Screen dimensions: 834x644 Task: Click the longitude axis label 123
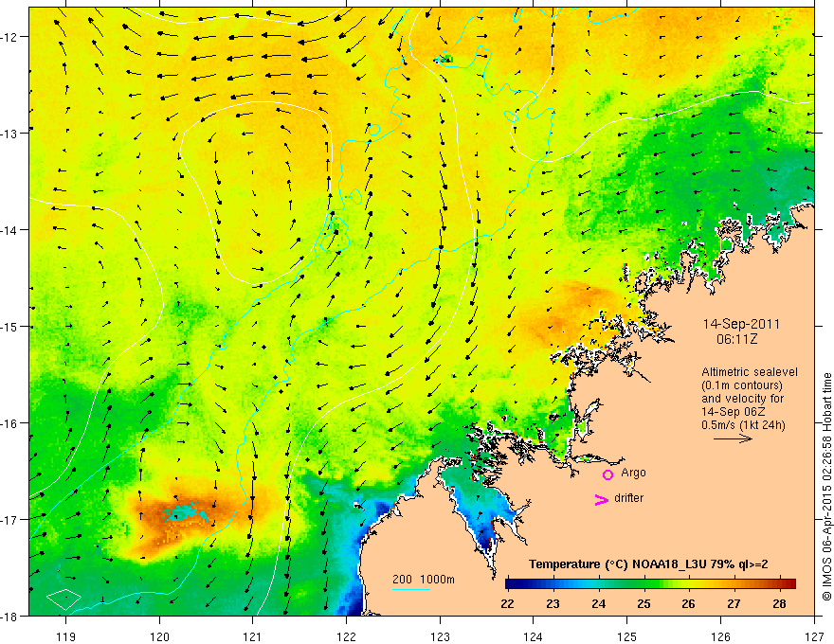click(x=440, y=636)
